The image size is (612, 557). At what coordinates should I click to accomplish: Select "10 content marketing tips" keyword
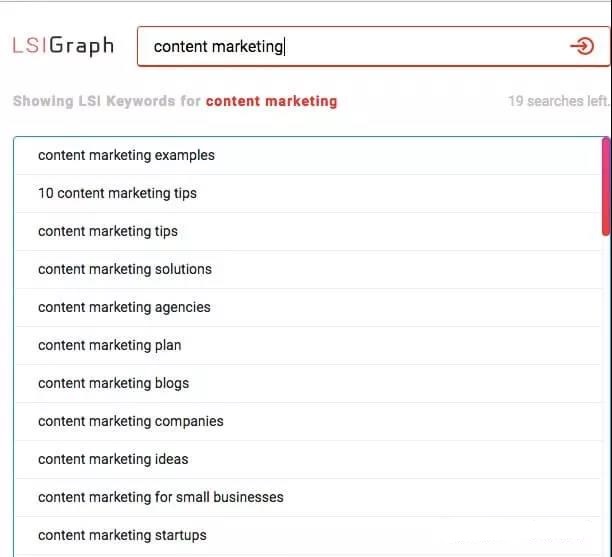(117, 193)
